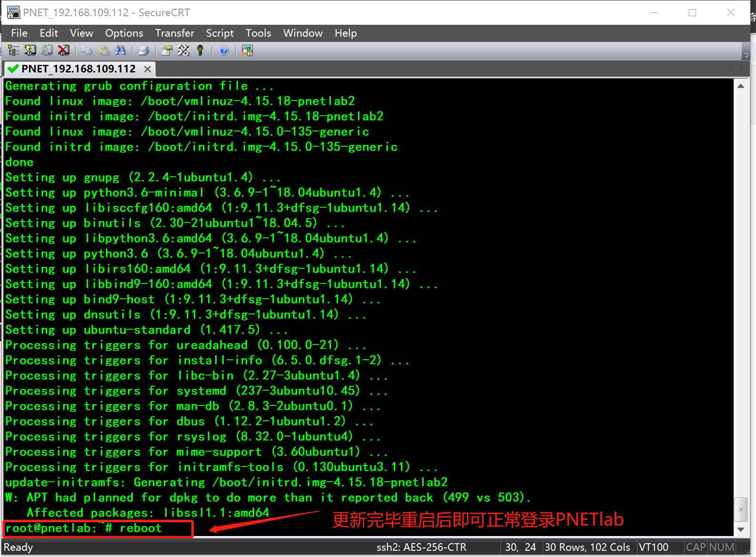756x557 pixels.
Task: Click the green connected checkmark on tab
Action: 13,69
